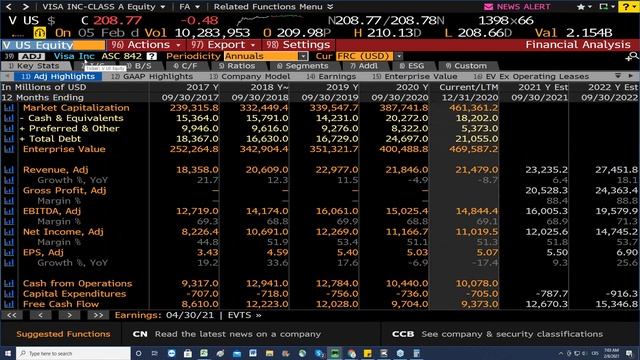Click the double-left arrow paging button

[x=11, y=315]
